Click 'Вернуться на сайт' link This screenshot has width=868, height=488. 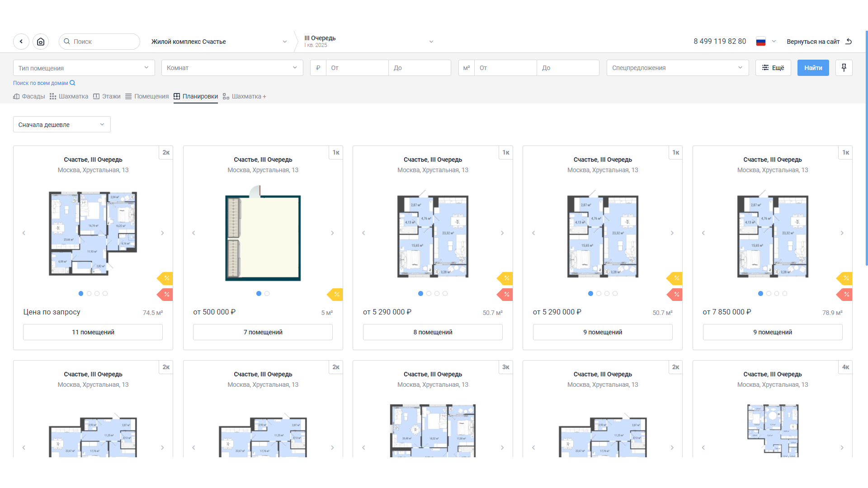813,42
